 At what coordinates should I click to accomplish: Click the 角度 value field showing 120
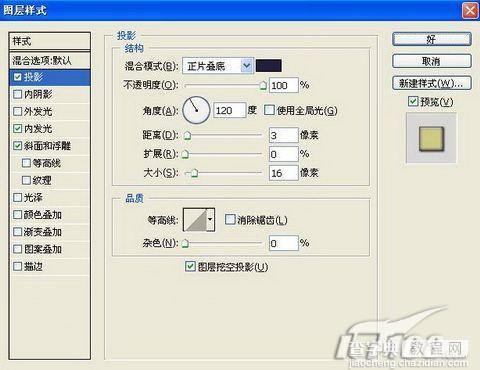click(229, 110)
